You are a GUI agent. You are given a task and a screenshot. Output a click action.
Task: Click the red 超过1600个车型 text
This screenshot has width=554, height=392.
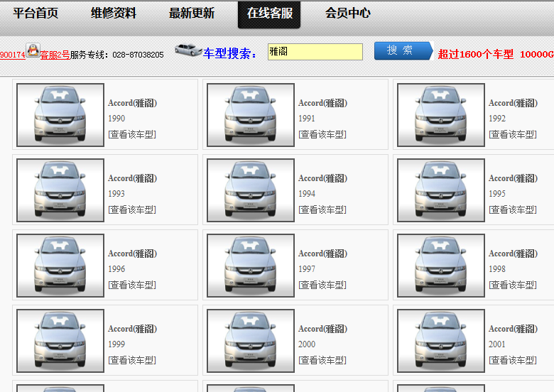tap(476, 54)
